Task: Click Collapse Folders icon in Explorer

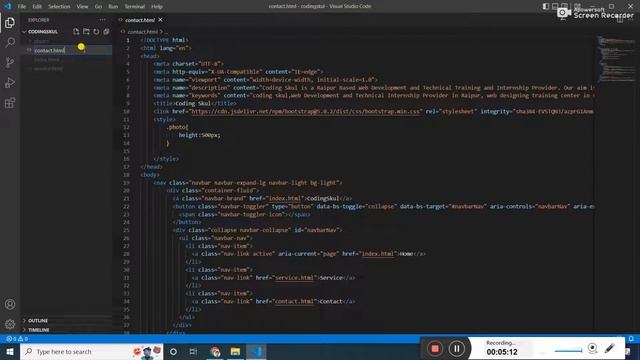Action: (x=106, y=31)
